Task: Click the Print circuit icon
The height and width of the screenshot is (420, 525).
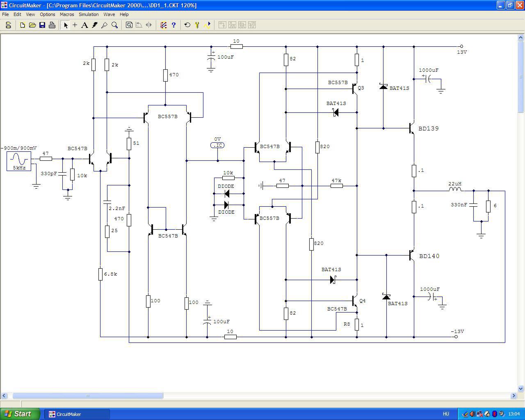Action: pos(52,25)
